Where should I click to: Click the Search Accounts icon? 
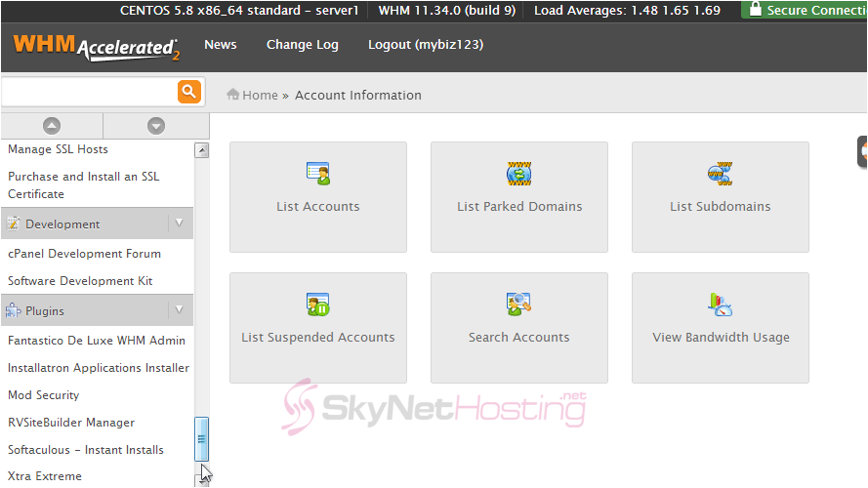(x=519, y=305)
